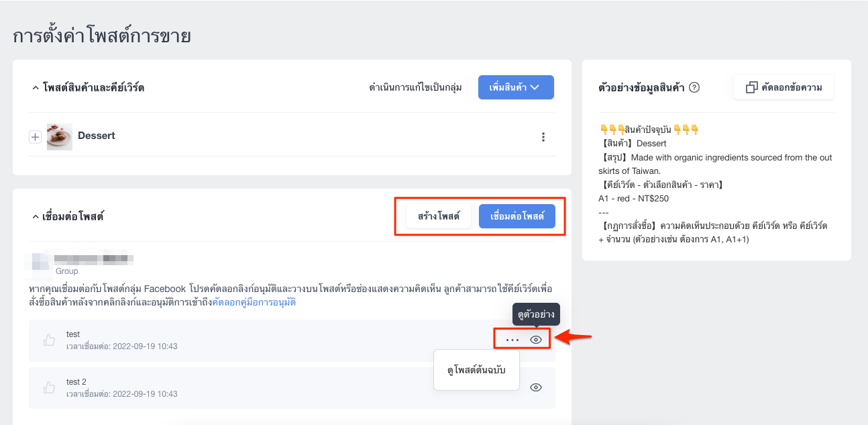
Task: Click the plus icon beside Dessert product
Action: pos(35,137)
